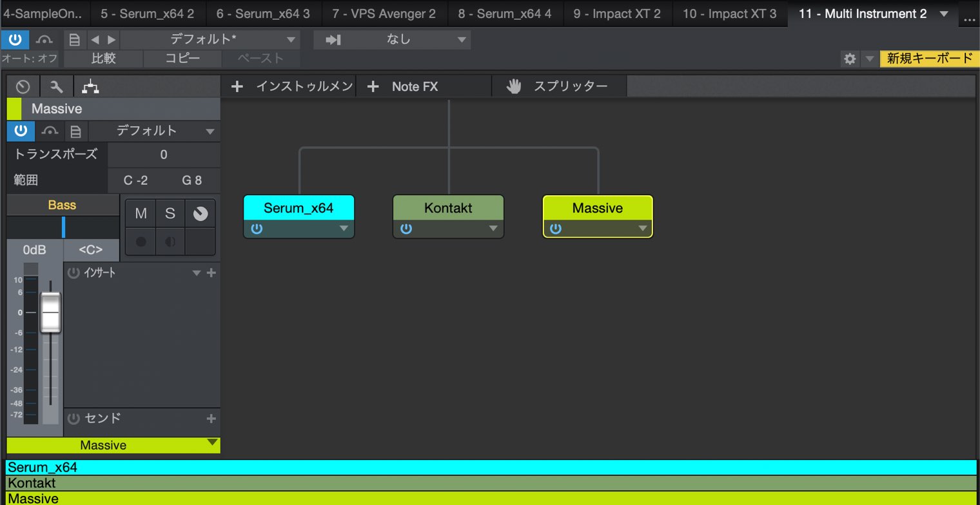
Task: Click the channel mode dial icon
Action: [x=201, y=214]
